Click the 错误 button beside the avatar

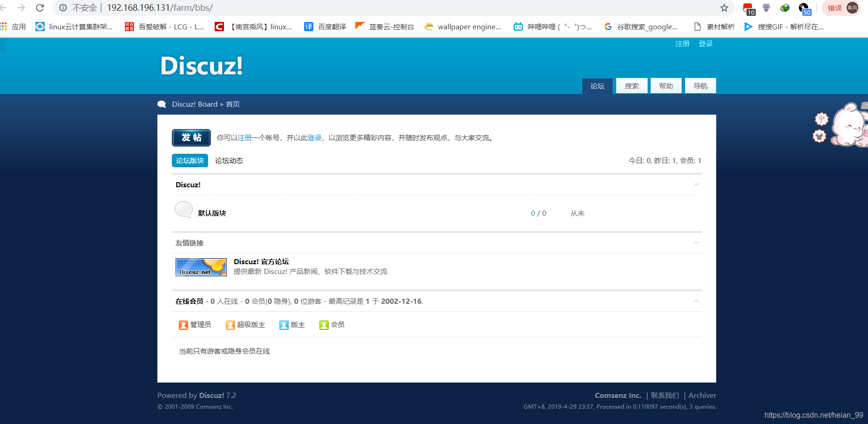(834, 8)
